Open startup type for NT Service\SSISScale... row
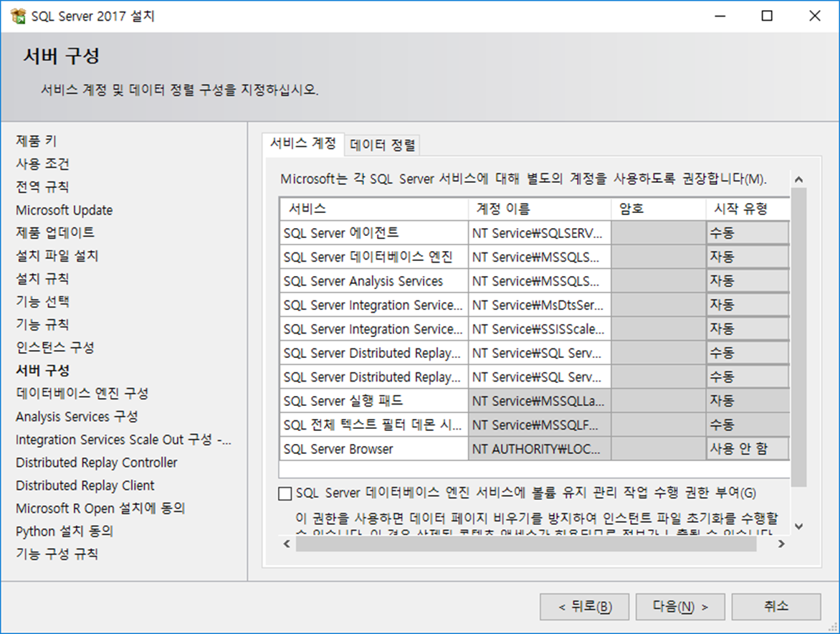 [x=748, y=329]
